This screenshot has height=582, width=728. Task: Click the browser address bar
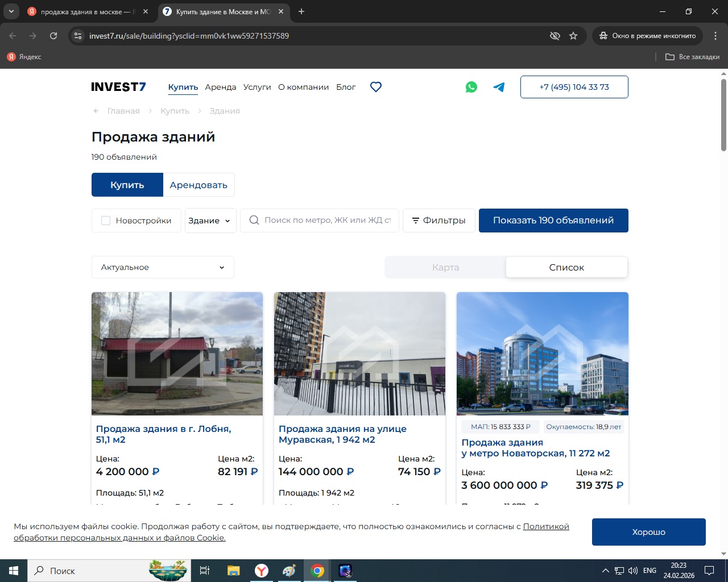(313, 36)
